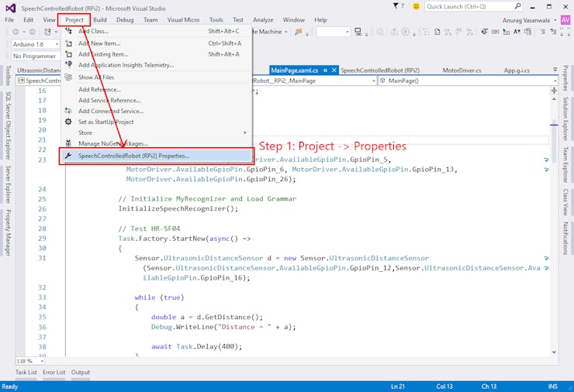Open the Solution Explorer side panel
Image resolution: width=574 pixels, height=392 pixels.
[565, 119]
